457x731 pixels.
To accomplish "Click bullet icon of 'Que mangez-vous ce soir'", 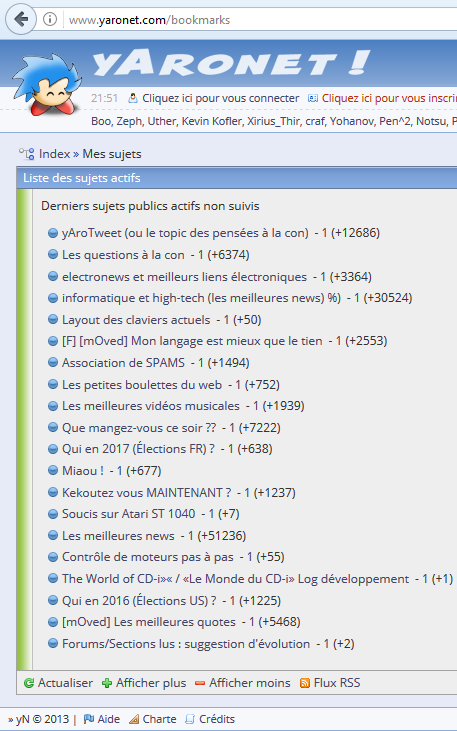I will (x=53, y=428).
